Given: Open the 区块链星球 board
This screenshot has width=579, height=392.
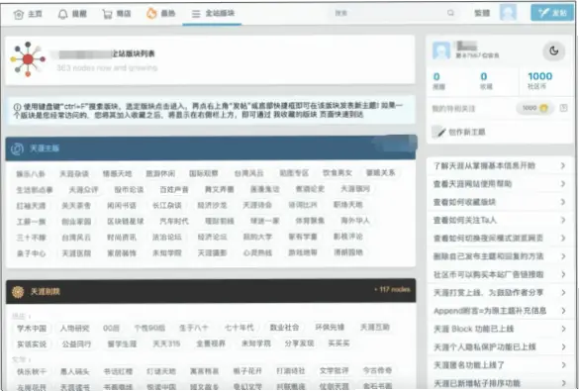Looking at the screenshot, I should click(125, 222).
